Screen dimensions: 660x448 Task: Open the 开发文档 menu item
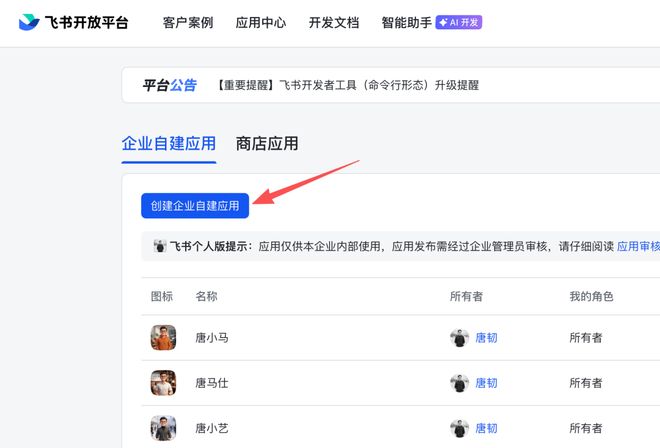coord(334,22)
